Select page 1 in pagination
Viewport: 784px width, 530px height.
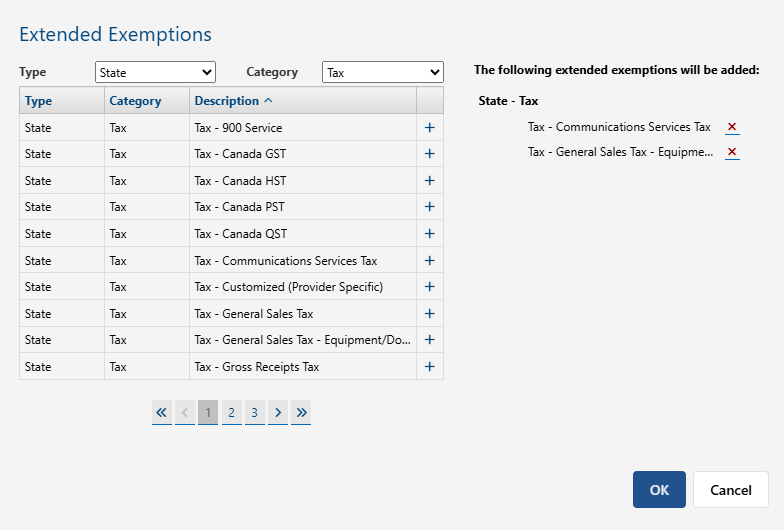point(208,412)
